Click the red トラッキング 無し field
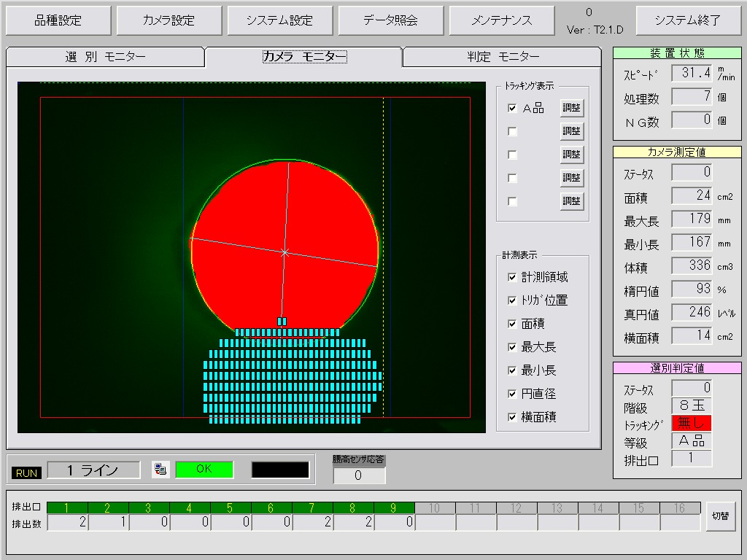 pos(691,423)
